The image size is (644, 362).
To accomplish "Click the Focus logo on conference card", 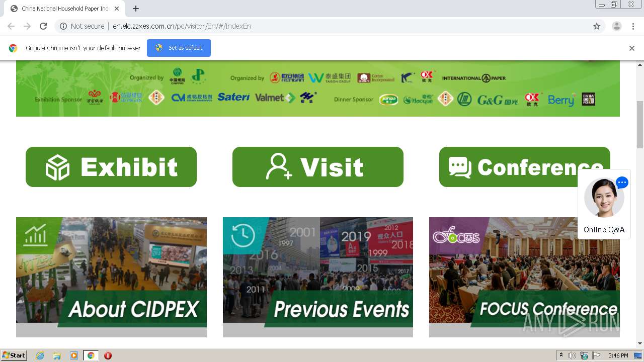I will (x=456, y=236).
